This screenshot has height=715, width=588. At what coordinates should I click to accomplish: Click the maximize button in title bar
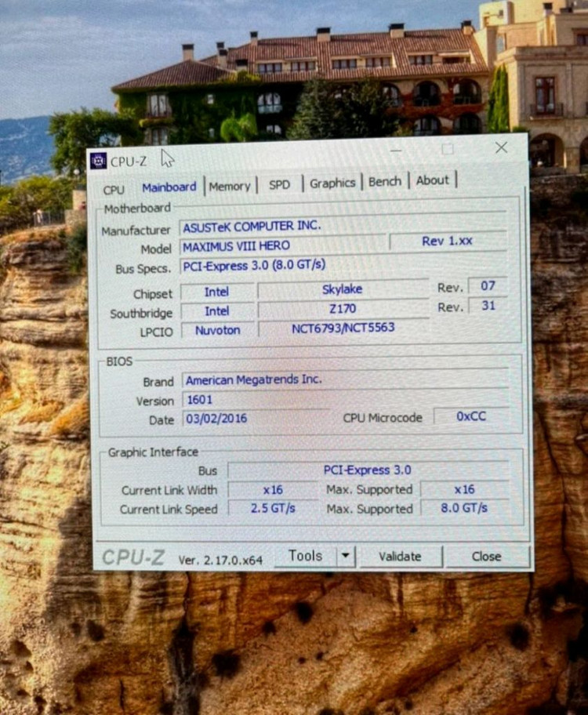pos(448,149)
